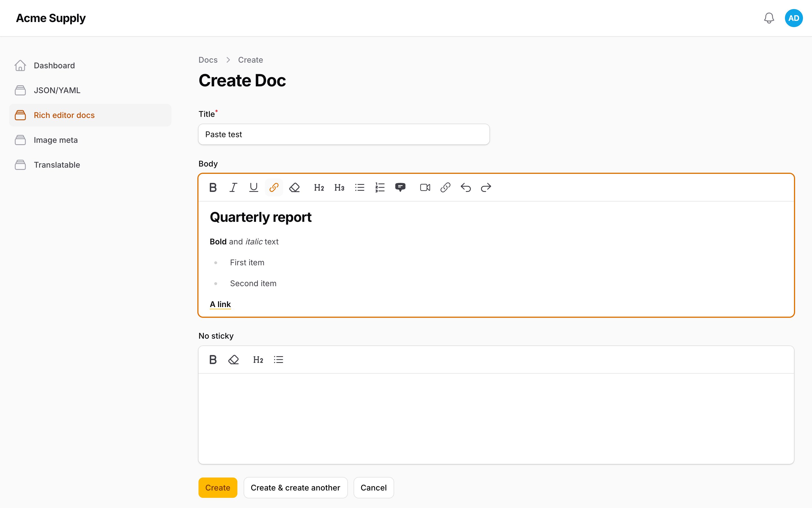Open the notifications bell
812x508 pixels.
click(x=769, y=18)
